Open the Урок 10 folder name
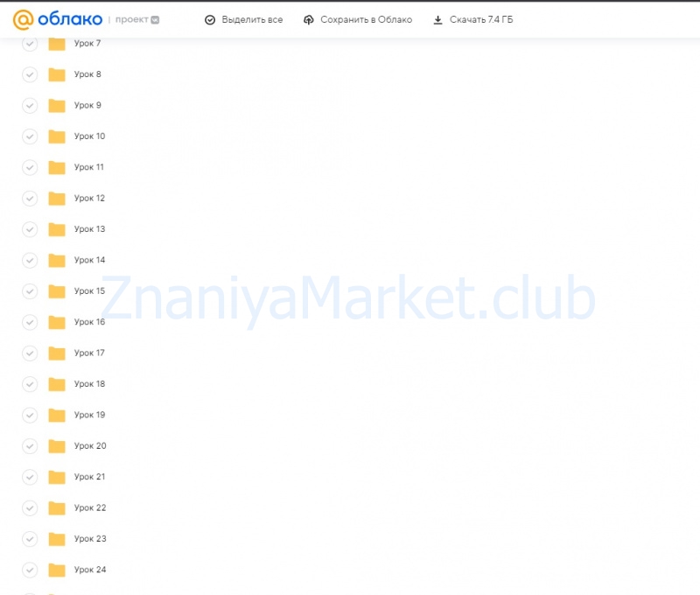This screenshot has height=595, width=700. tap(89, 136)
